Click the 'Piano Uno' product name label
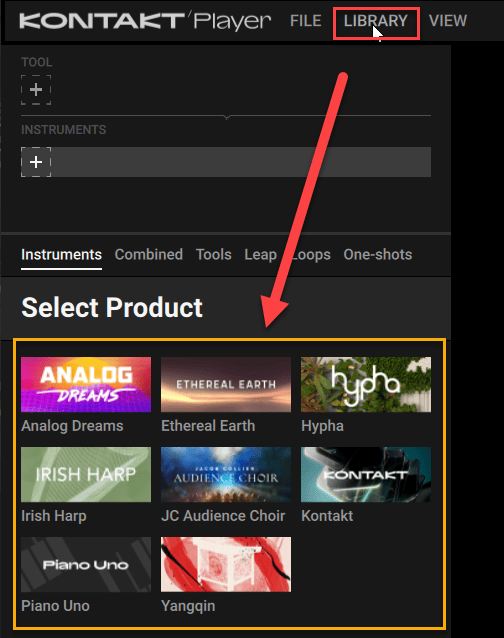The image size is (504, 638). point(55,606)
